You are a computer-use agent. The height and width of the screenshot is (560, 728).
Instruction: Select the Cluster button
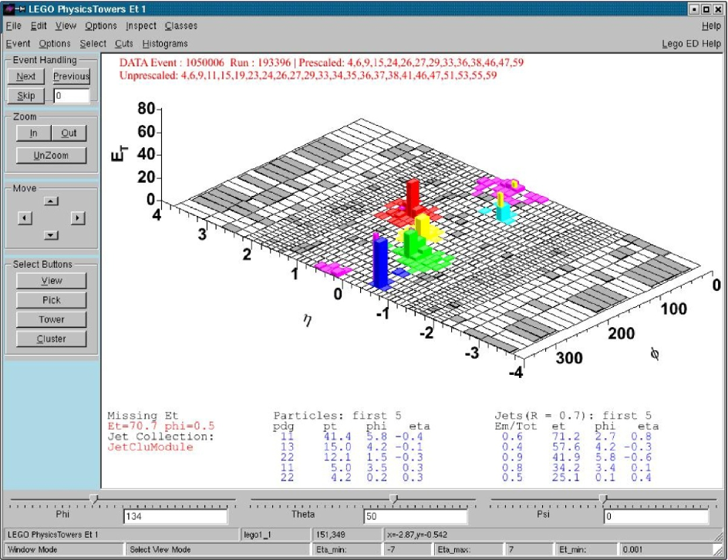tap(52, 339)
